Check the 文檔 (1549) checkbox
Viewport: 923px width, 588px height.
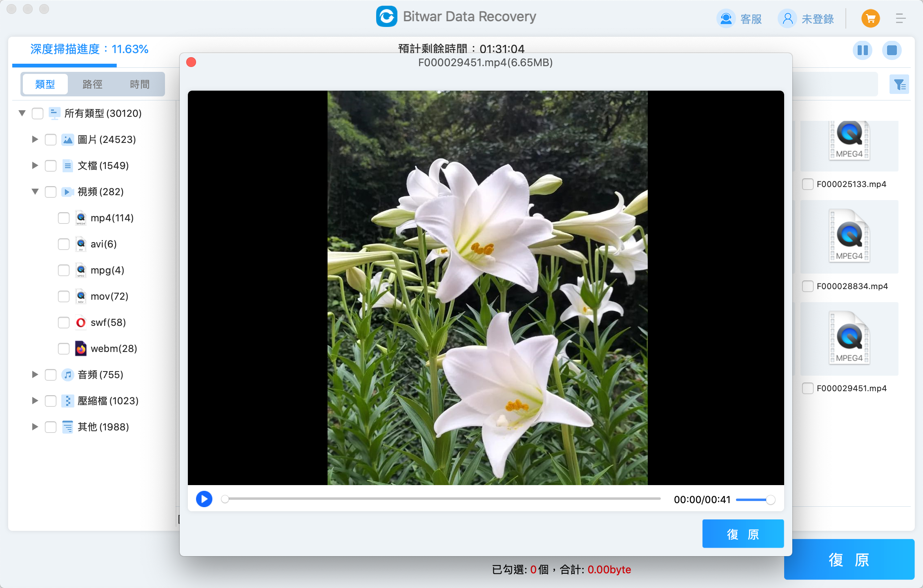pos(51,166)
